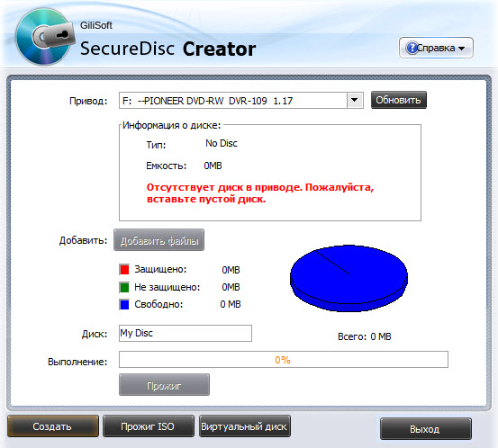This screenshot has height=448, width=498.
Task: Click the 'Тип:' label
Action: pos(156,145)
